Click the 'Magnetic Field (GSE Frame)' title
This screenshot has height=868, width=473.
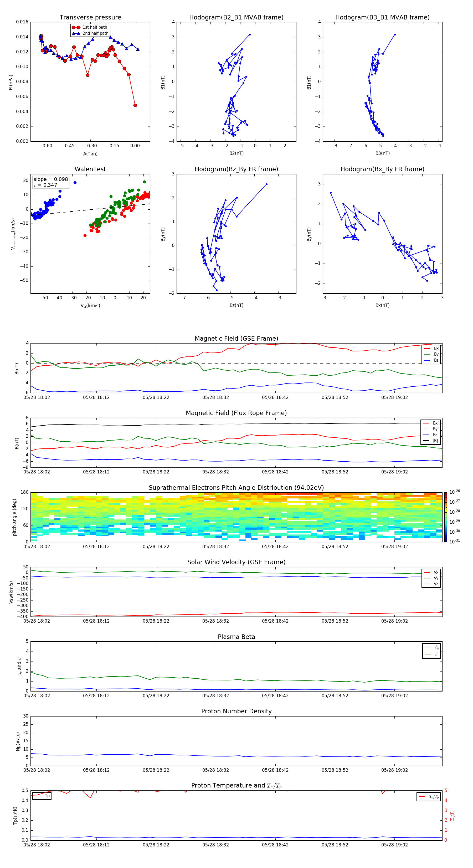(236, 339)
